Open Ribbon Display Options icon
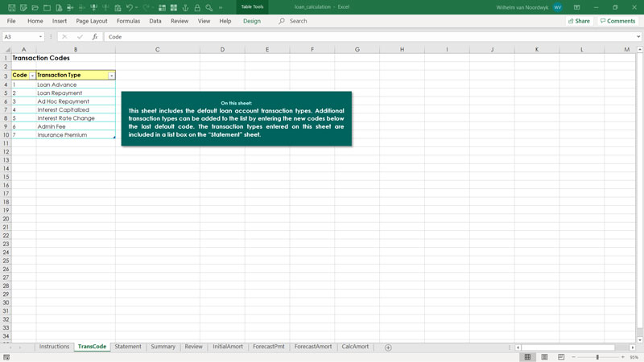Viewport: 644px width, 362px height. pyautogui.click(x=576, y=7)
